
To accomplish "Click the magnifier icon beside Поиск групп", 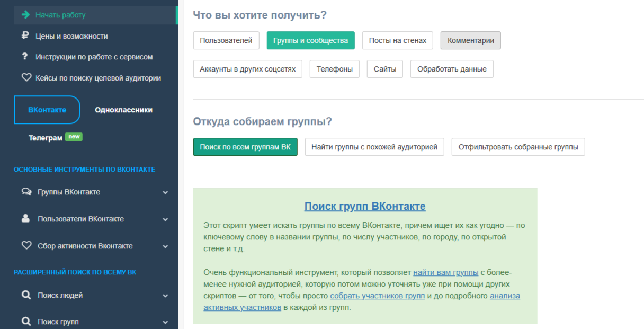I will tap(26, 322).
